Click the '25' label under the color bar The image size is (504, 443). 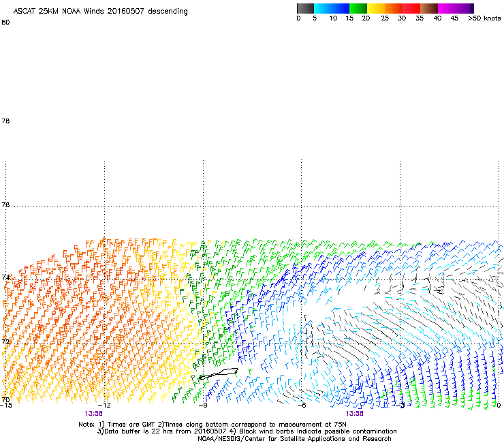click(385, 18)
